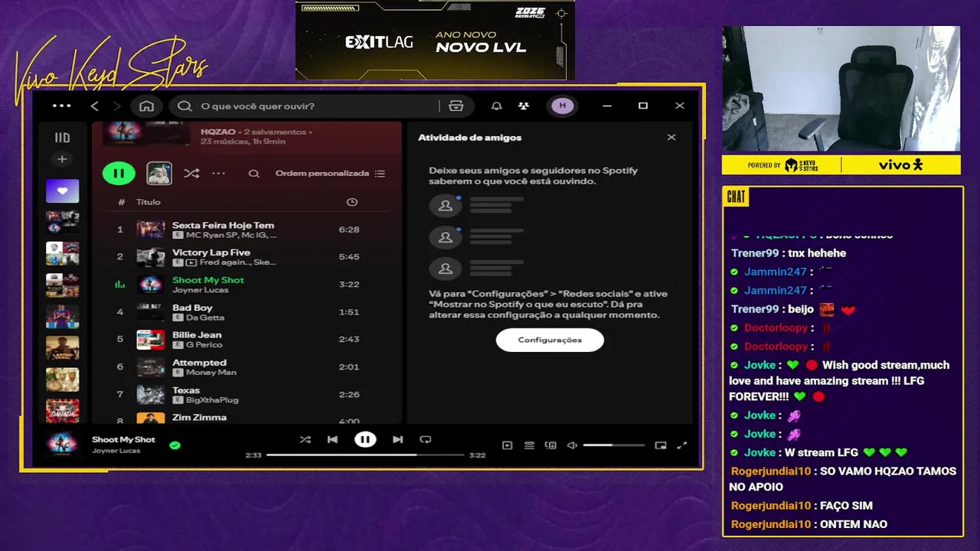Toggle shuffle in bottom player controls

coord(305,439)
